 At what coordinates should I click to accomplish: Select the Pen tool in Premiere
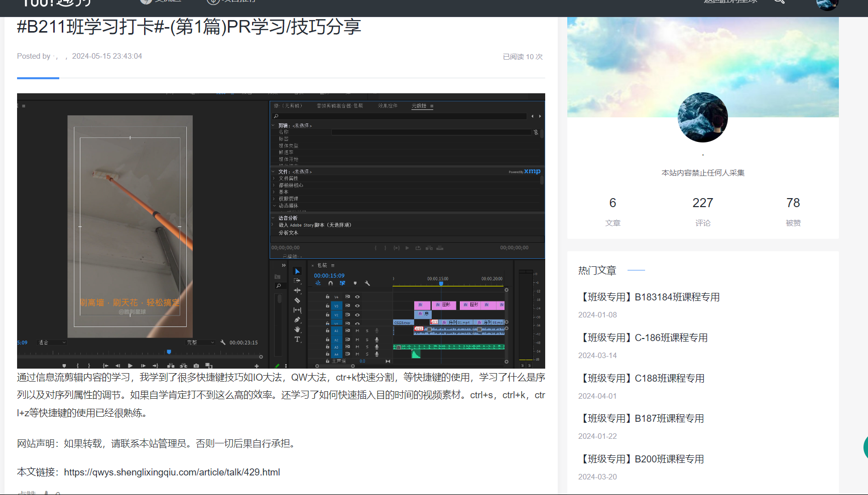click(297, 319)
